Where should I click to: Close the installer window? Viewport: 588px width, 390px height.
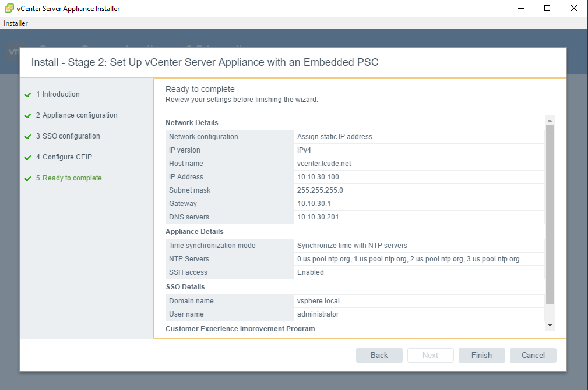click(574, 8)
